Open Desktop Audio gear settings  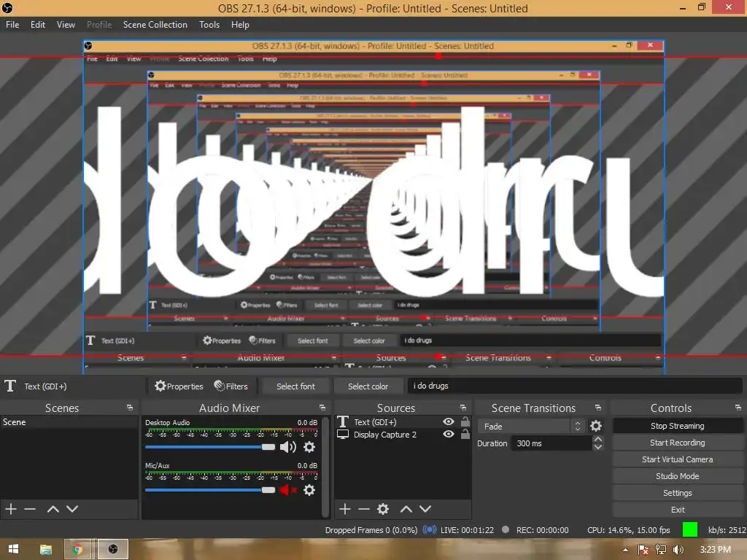[x=309, y=447]
